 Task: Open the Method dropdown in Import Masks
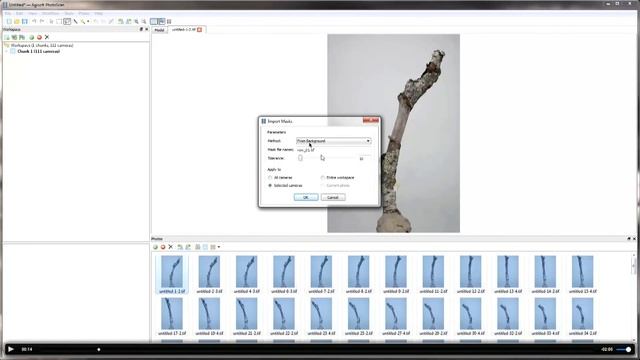click(x=333, y=141)
